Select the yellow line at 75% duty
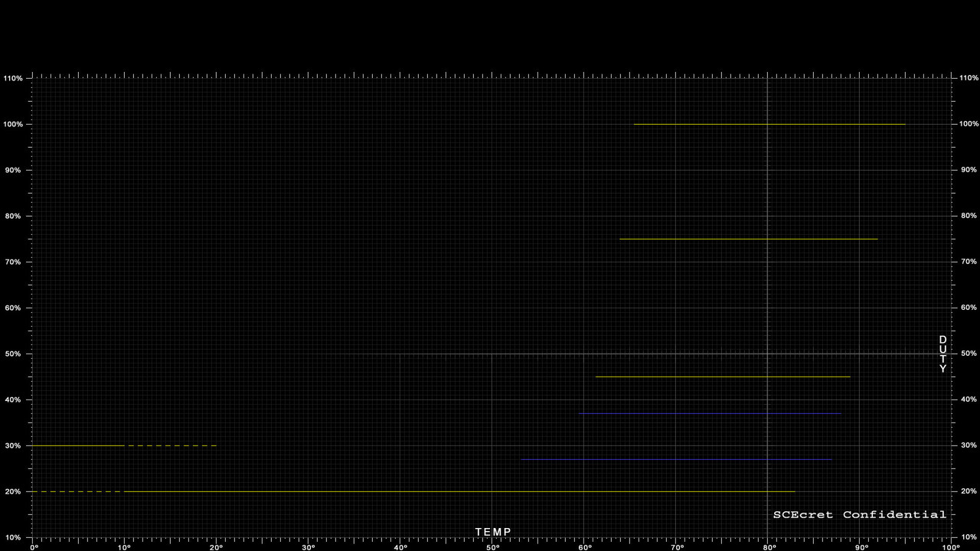The width and height of the screenshot is (980, 551). pyautogui.click(x=749, y=239)
